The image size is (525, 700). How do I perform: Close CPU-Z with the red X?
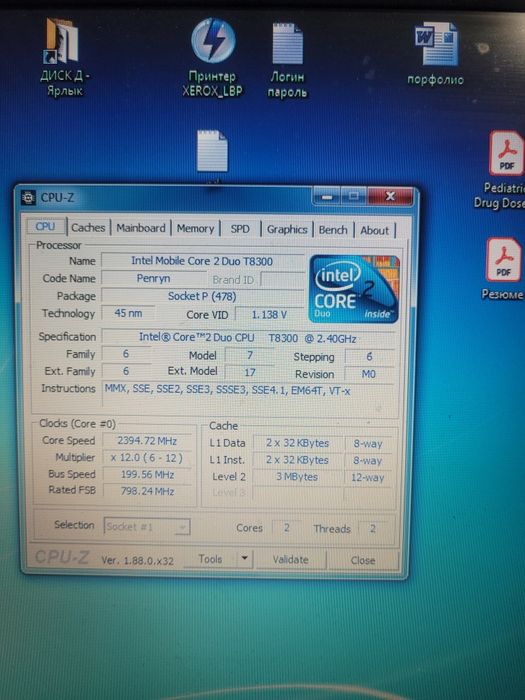pyautogui.click(x=390, y=196)
